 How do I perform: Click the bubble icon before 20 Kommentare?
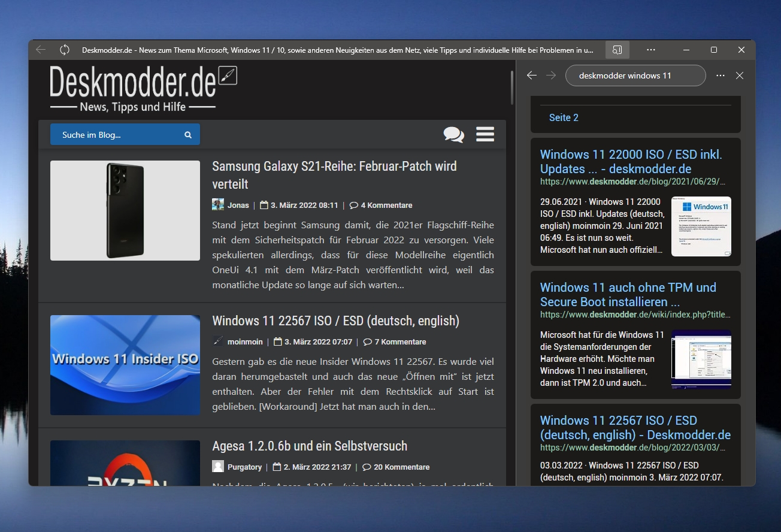coord(367,467)
